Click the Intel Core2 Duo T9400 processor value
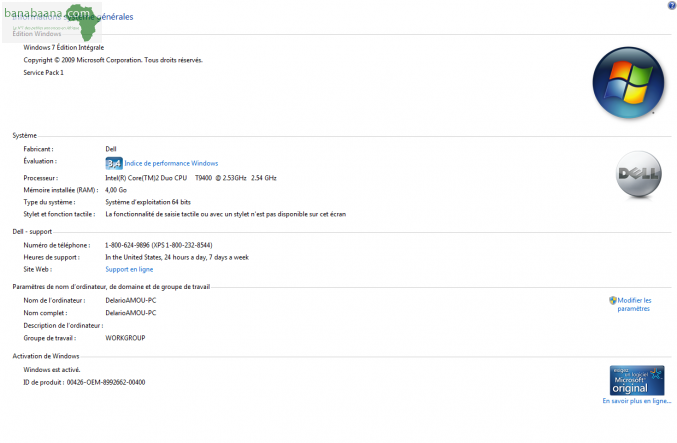The width and height of the screenshot is (677, 443). point(191,178)
